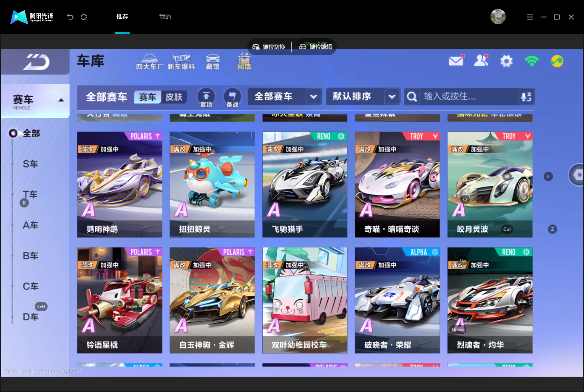
Task: Open the 藏馆 collection icon
Action: (213, 62)
